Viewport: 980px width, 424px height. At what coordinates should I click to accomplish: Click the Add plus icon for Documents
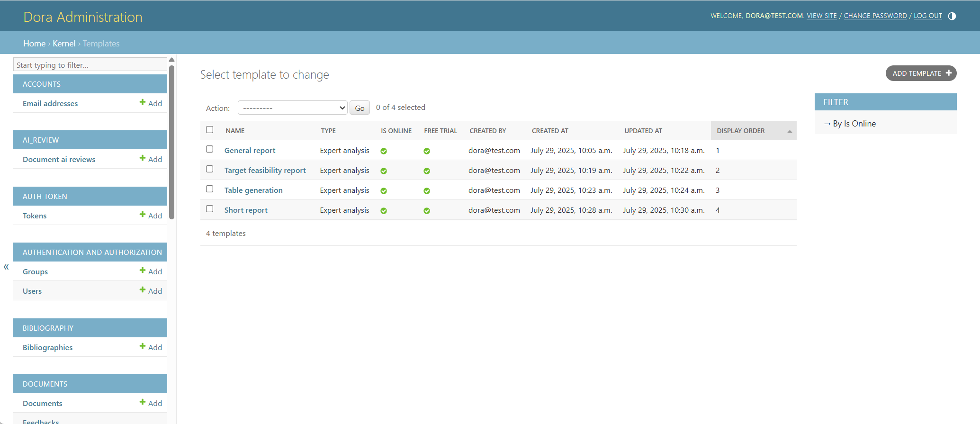coord(143,402)
